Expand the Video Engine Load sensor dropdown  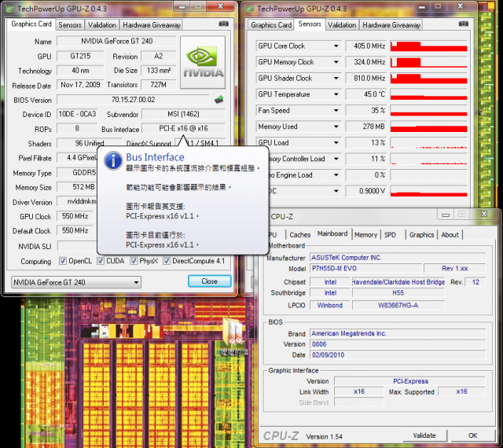(336, 175)
